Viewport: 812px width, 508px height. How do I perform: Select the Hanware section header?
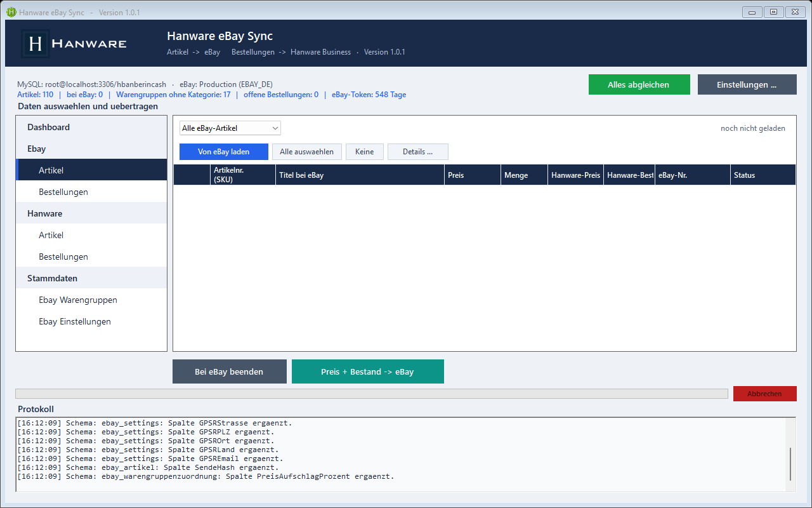coord(91,213)
